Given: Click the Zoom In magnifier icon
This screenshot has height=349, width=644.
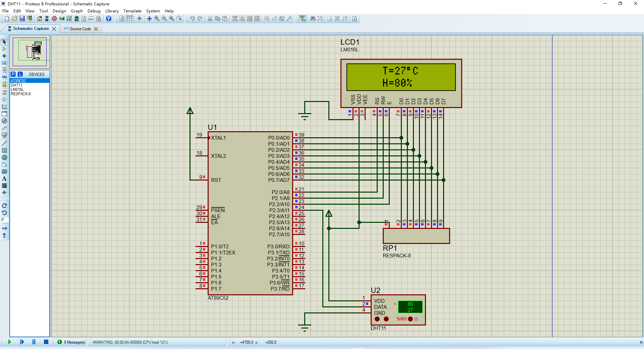Looking at the screenshot, I should [x=157, y=18].
